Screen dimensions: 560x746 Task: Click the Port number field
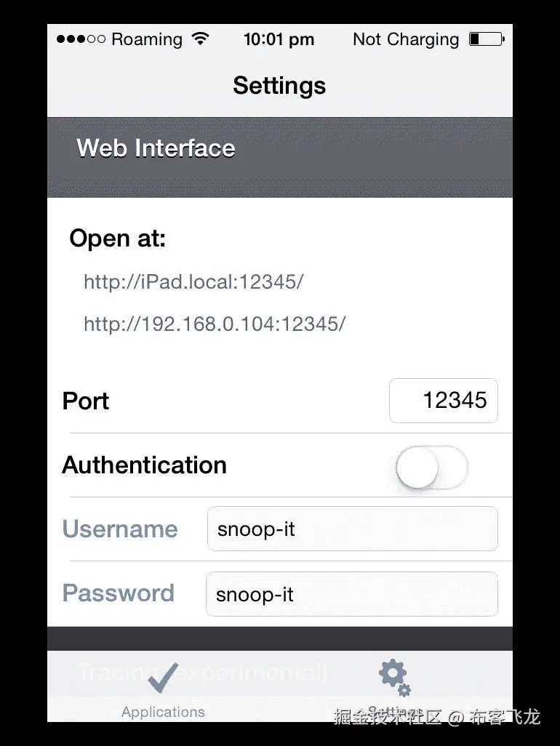443,401
